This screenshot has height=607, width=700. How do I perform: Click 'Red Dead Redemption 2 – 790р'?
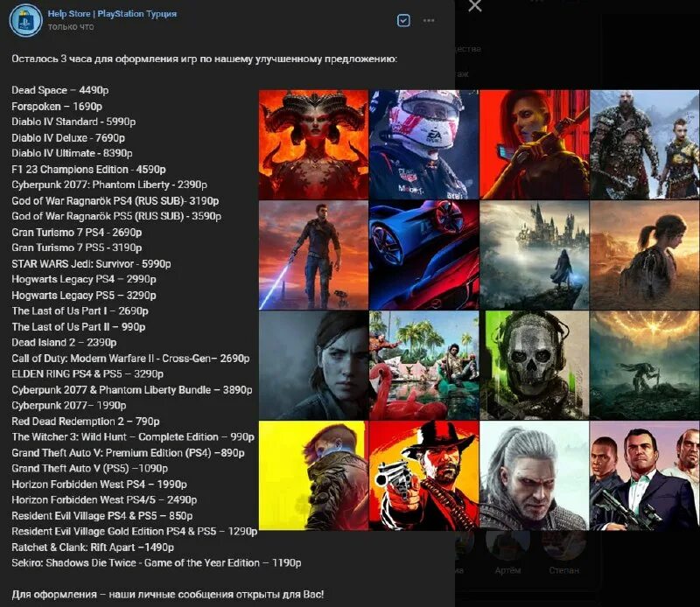pyautogui.click(x=86, y=422)
